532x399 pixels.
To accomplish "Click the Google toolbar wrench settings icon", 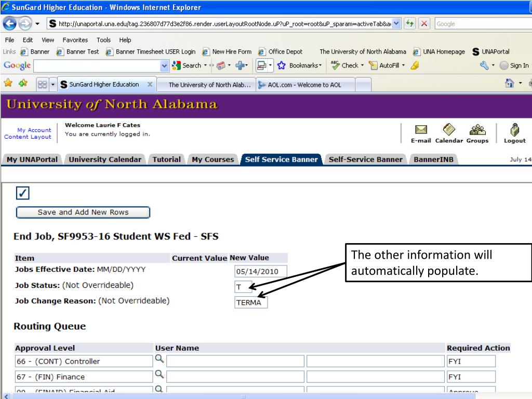I will pos(484,65).
